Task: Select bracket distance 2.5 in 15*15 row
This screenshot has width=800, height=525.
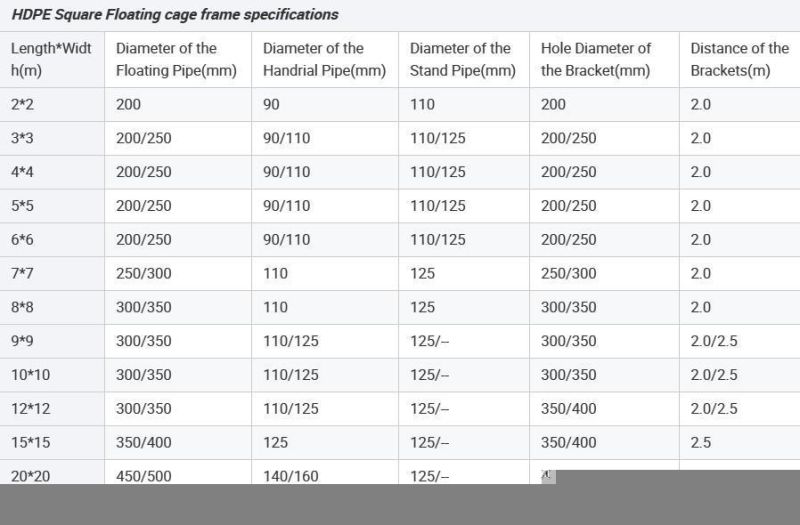Action: 700,442
